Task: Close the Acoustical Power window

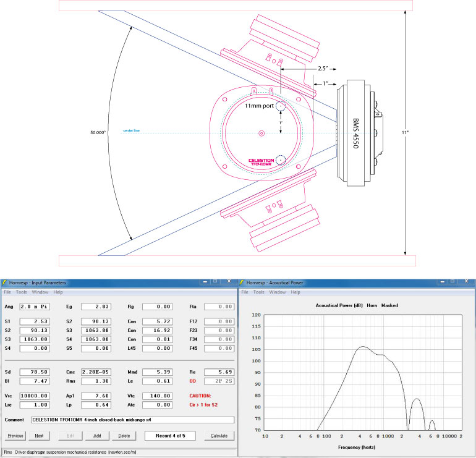Action: click(x=466, y=281)
